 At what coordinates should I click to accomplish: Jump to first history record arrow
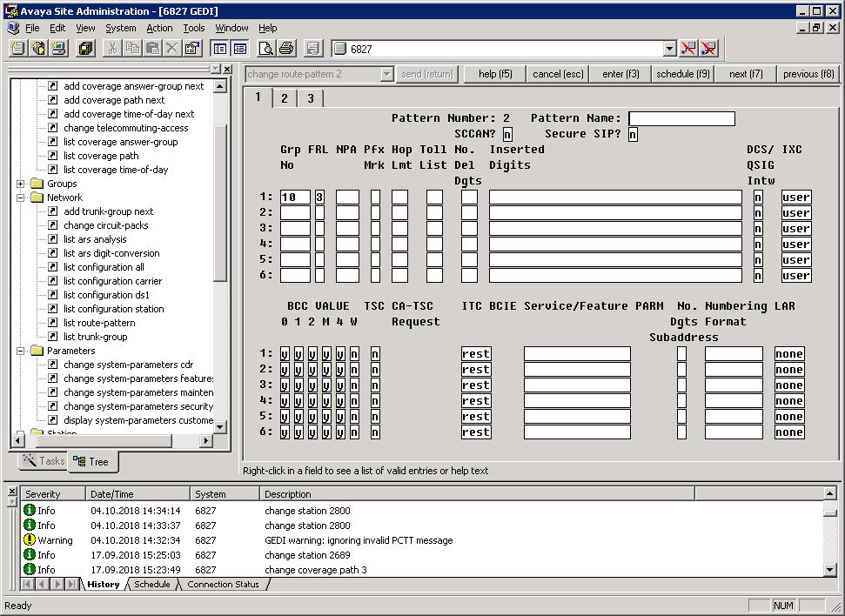(x=28, y=584)
